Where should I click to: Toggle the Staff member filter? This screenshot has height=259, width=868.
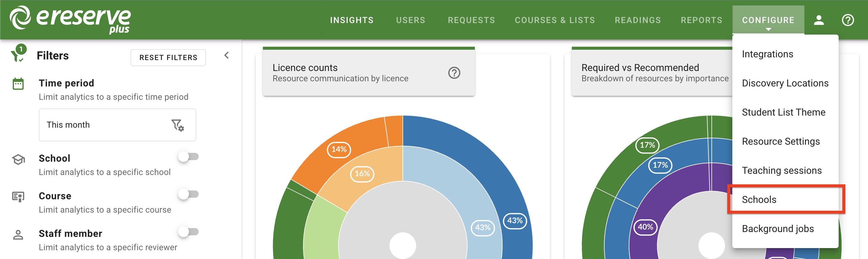[188, 232]
